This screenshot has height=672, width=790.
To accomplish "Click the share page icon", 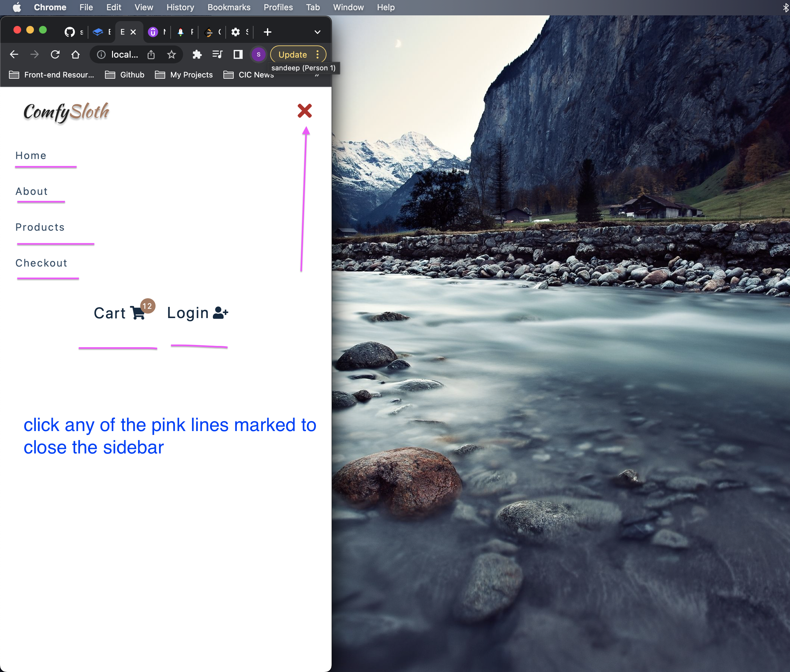I will coord(151,54).
